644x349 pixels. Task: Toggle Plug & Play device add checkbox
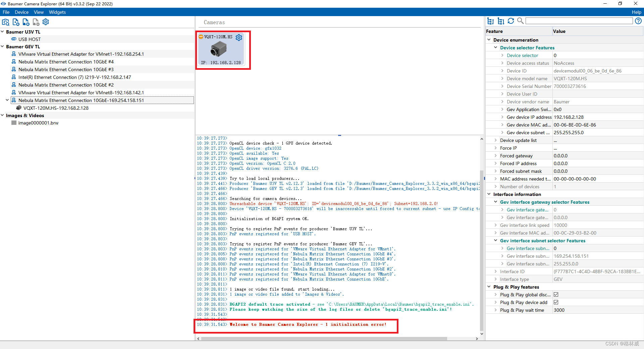(556, 302)
